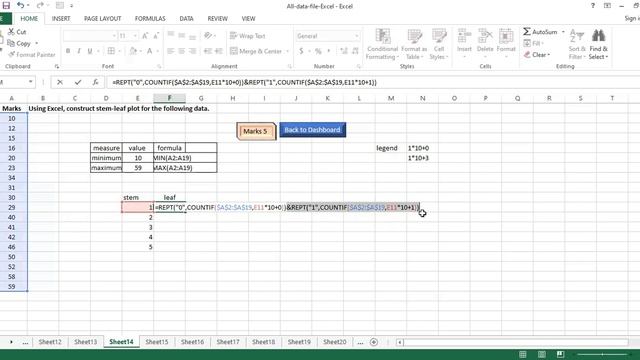Switch to the PAGE LAYOUT tab
This screenshot has height=360, width=640.
pos(102,18)
